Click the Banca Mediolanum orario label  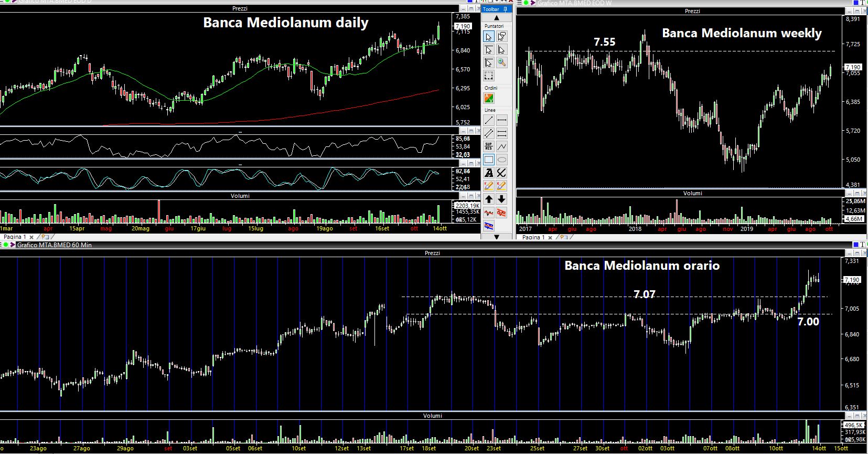[x=642, y=266]
